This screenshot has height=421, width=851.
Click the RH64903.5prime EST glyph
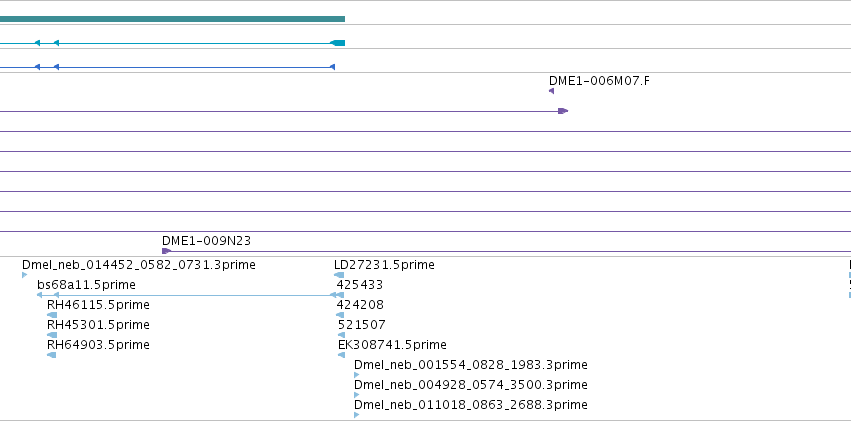[x=52, y=355]
